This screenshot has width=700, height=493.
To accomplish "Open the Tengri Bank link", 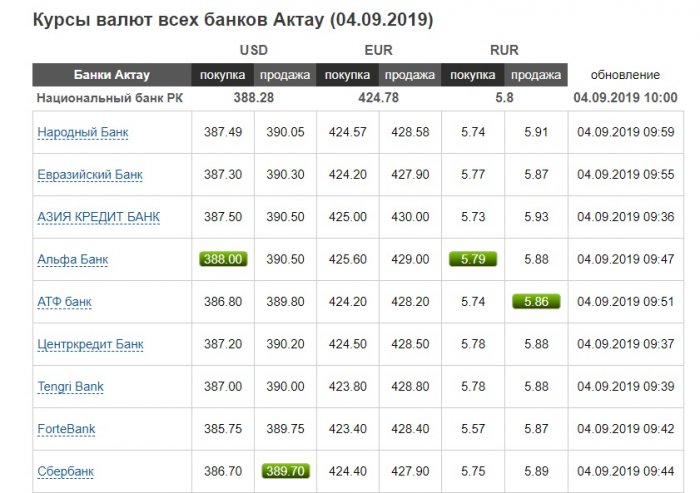I will (70, 387).
